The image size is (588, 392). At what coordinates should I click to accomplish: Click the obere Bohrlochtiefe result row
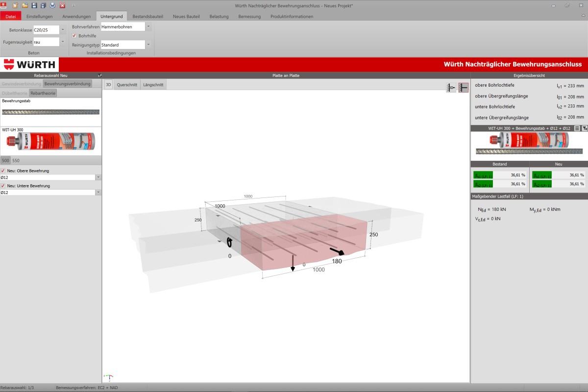coord(529,85)
